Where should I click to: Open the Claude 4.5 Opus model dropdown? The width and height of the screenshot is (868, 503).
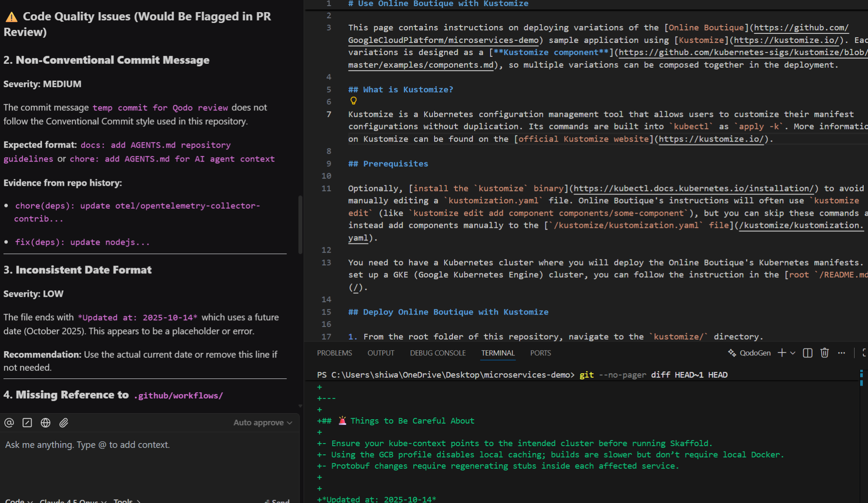click(73, 501)
